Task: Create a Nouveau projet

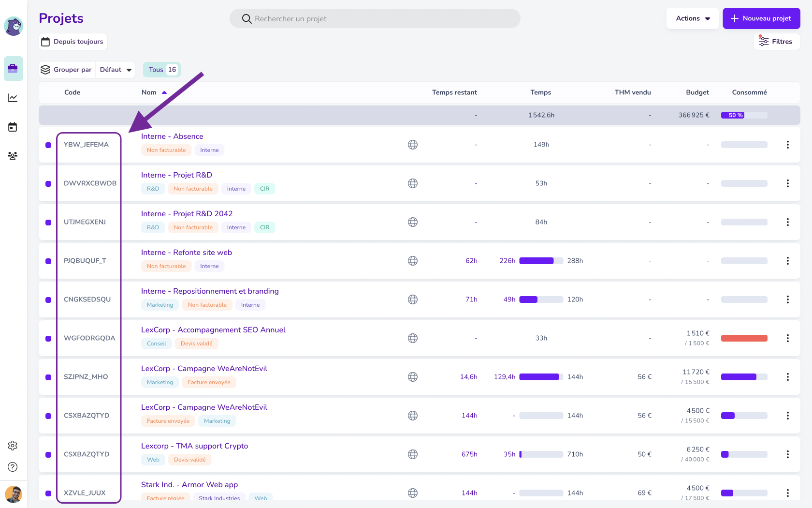Action: coord(761,18)
